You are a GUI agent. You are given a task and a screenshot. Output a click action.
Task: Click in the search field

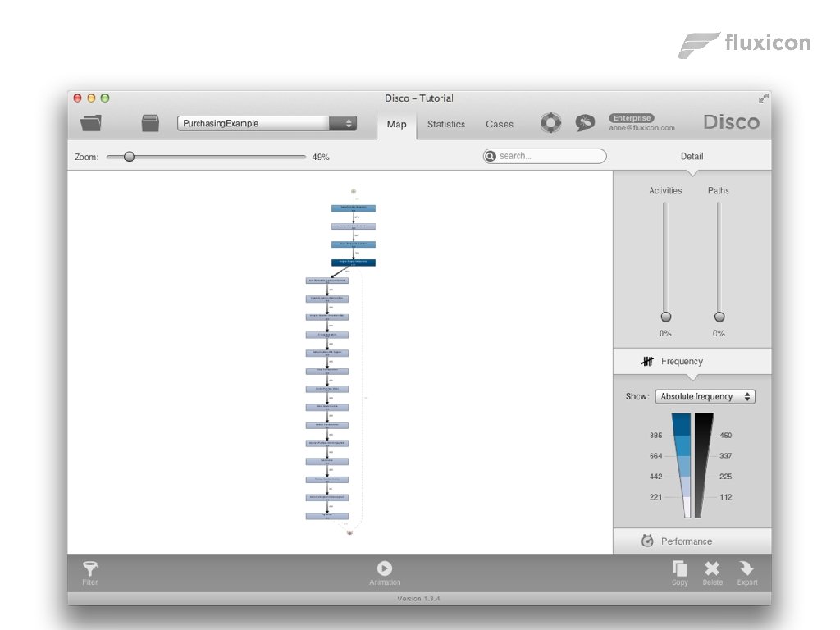tap(545, 156)
